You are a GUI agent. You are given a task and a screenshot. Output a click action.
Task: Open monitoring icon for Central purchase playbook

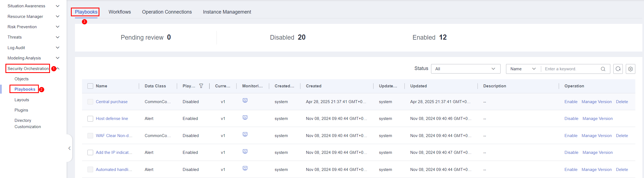(x=245, y=100)
